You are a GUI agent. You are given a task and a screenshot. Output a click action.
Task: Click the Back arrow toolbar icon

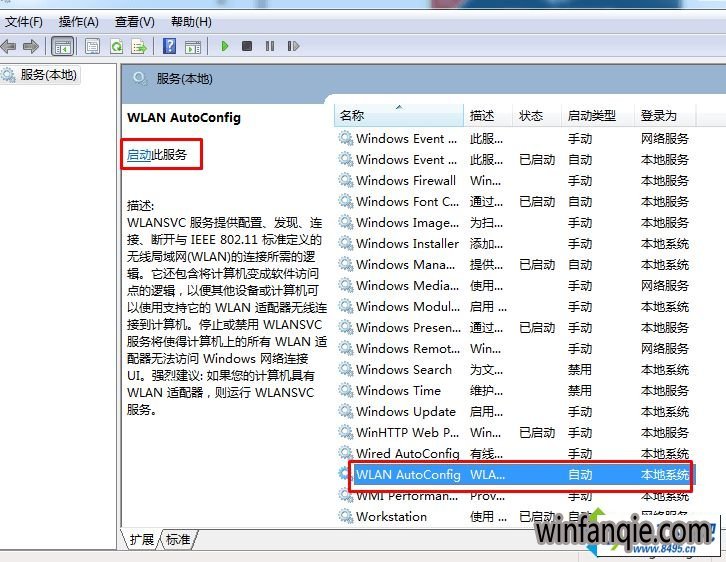(x=8, y=46)
